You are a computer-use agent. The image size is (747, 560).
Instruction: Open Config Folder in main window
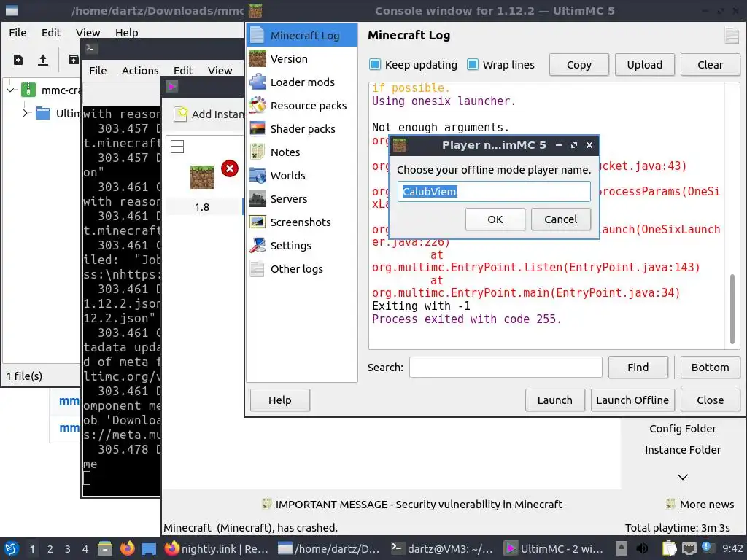[683, 429]
